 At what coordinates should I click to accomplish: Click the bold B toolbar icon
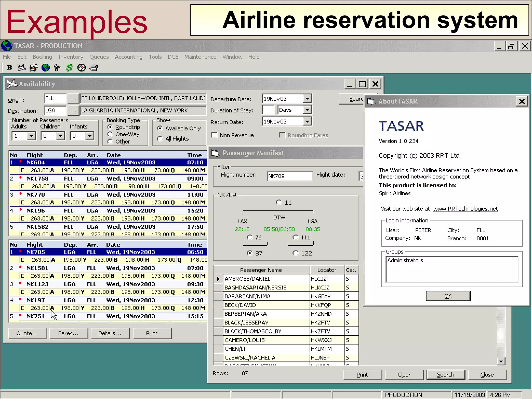tap(10, 68)
